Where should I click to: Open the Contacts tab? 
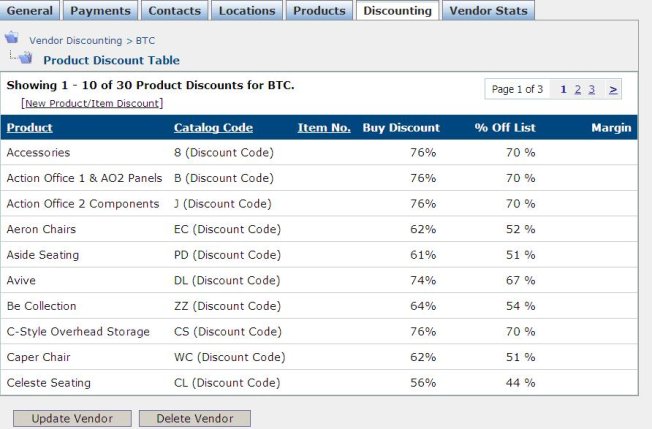(175, 10)
